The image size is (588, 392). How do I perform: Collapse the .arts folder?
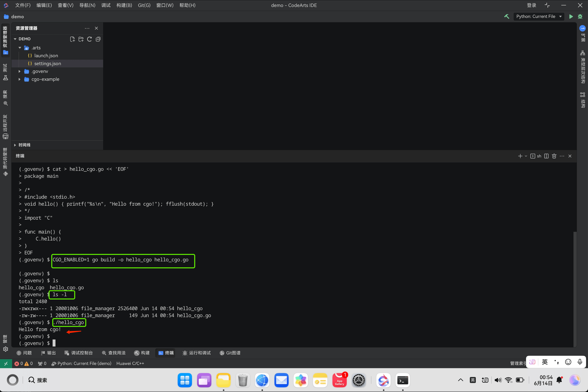[x=20, y=48]
